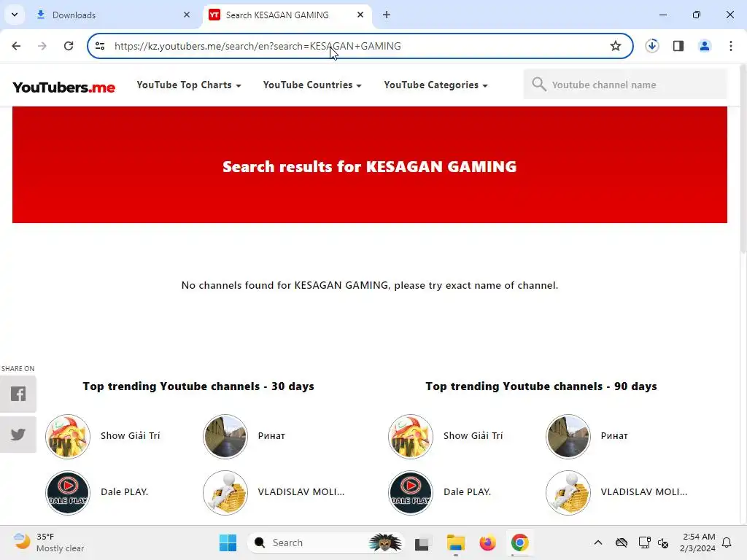Open Chrome three-dot menu
This screenshot has height=560, width=747.
coord(731,46)
